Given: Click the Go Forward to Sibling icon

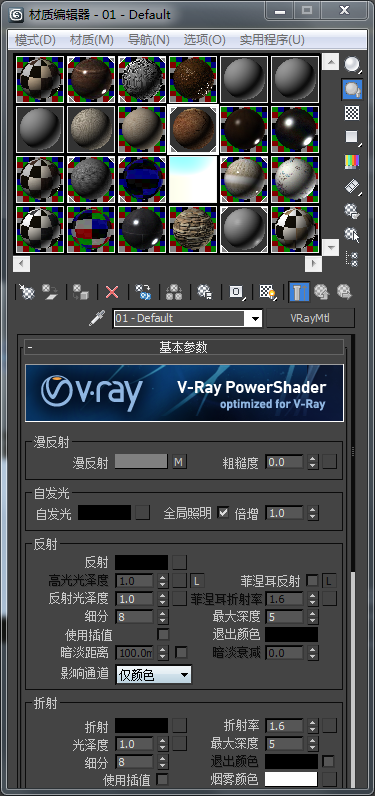Looking at the screenshot, I should (345, 292).
